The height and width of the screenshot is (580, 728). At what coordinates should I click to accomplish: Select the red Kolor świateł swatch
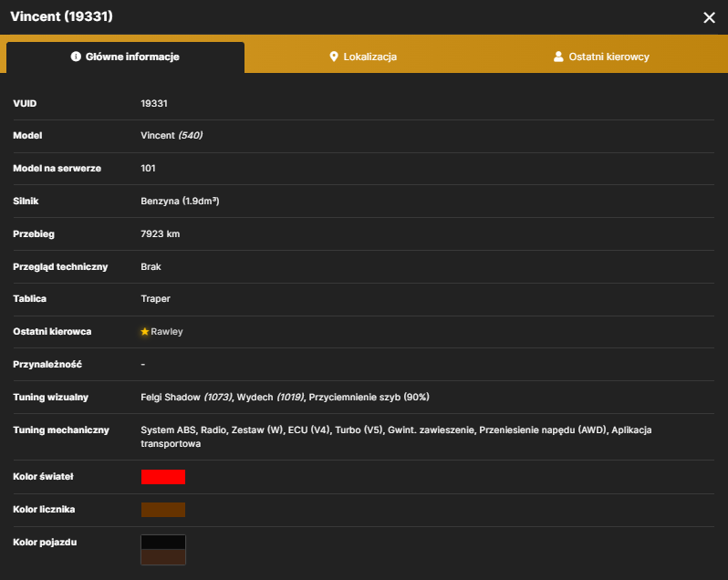(163, 477)
